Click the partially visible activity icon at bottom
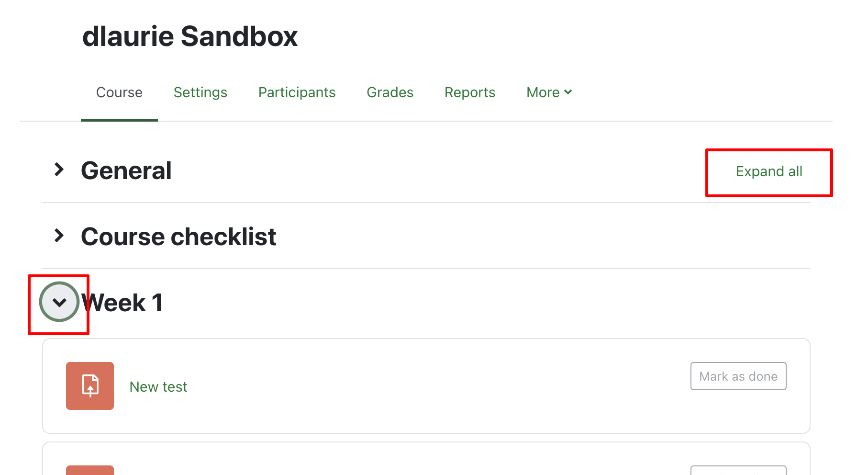Screen dimensions: 868x475 click(90, 470)
